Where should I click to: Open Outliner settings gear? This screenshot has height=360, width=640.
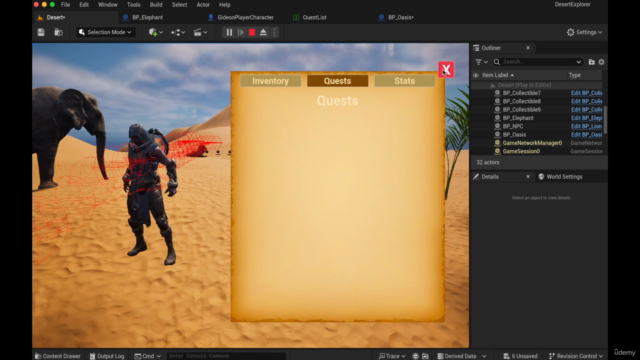601,62
